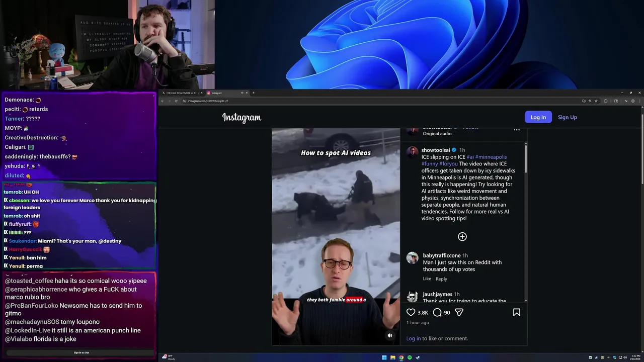Click the Instagram logo
Viewport: 644px width, 362px height.
click(x=242, y=118)
